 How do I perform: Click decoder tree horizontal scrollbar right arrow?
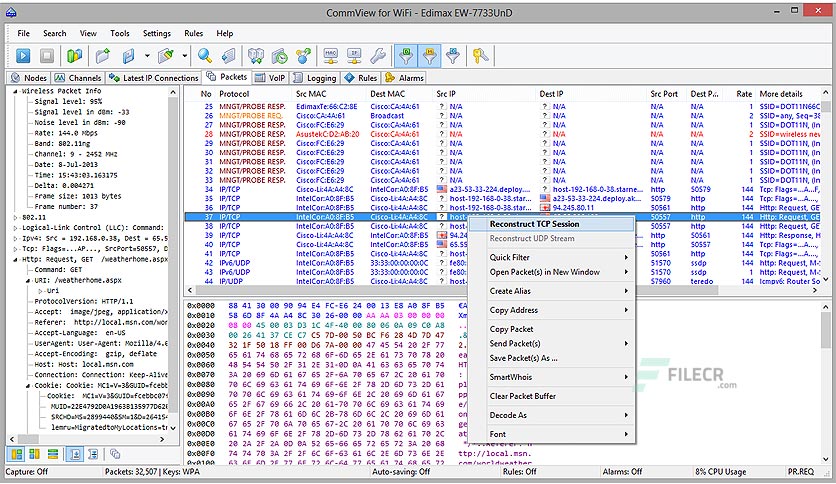(162, 439)
